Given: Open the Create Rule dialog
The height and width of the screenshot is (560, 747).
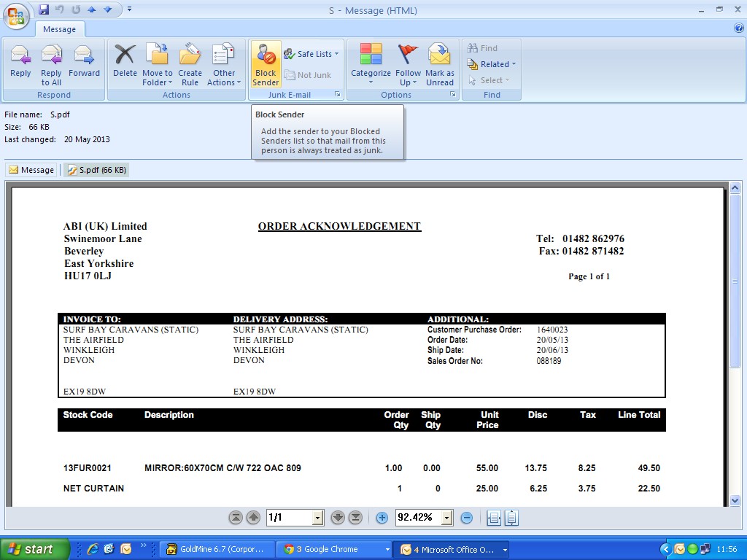Looking at the screenshot, I should 190,64.
